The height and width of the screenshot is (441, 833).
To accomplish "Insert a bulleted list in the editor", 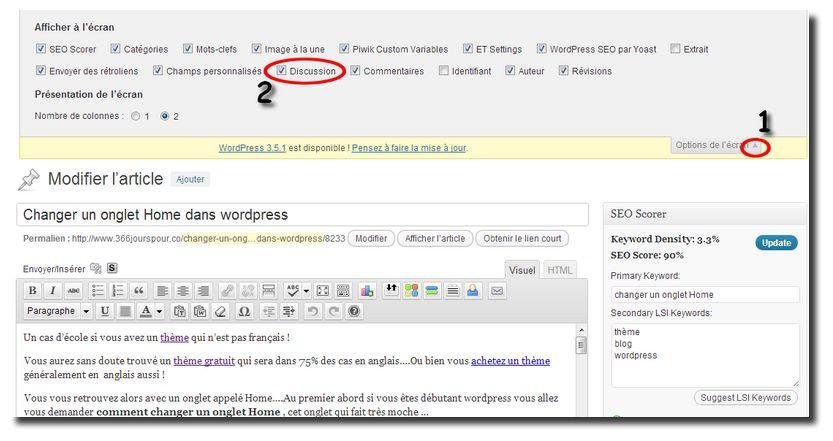I will coord(98,291).
